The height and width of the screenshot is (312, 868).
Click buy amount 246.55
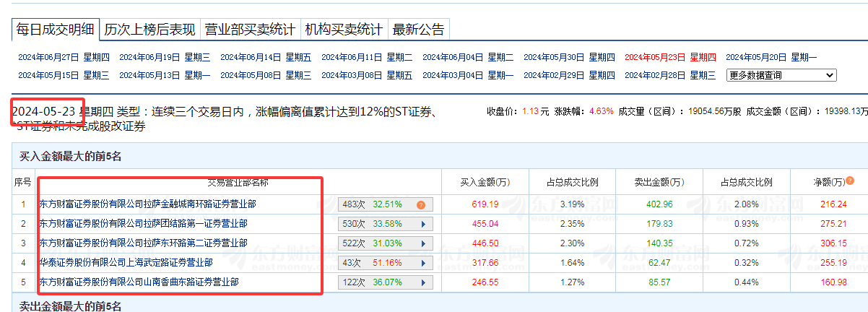coord(485,282)
